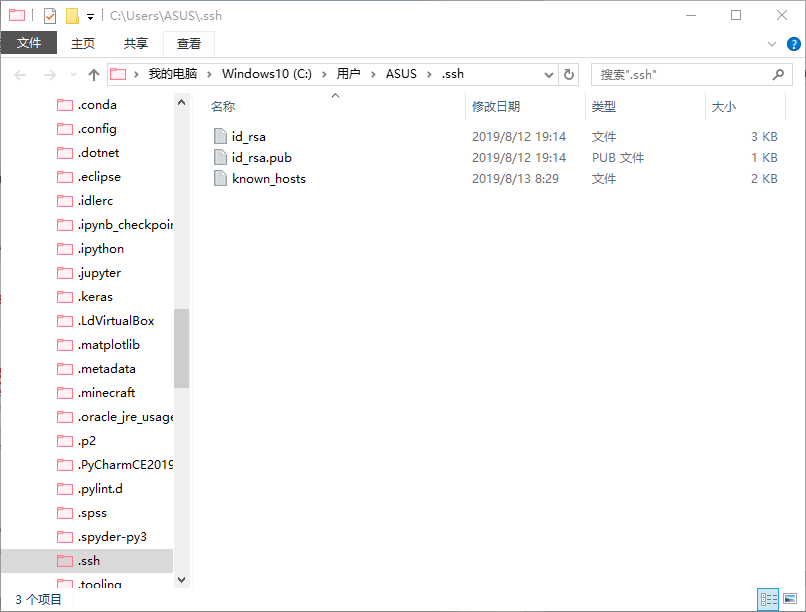
Task: Open the Quick Access Toolbar customize dropdown
Action: point(90,17)
